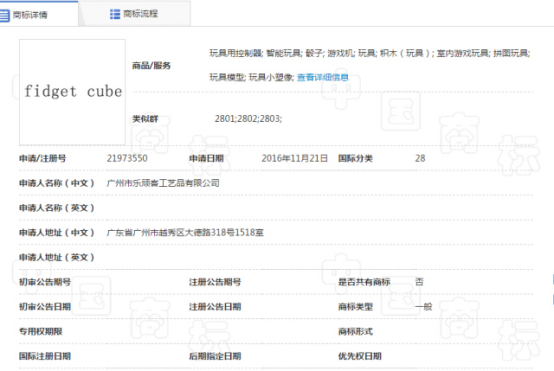Click the 注册公告日期 label
This screenshot has width=554, height=371.
[215, 307]
